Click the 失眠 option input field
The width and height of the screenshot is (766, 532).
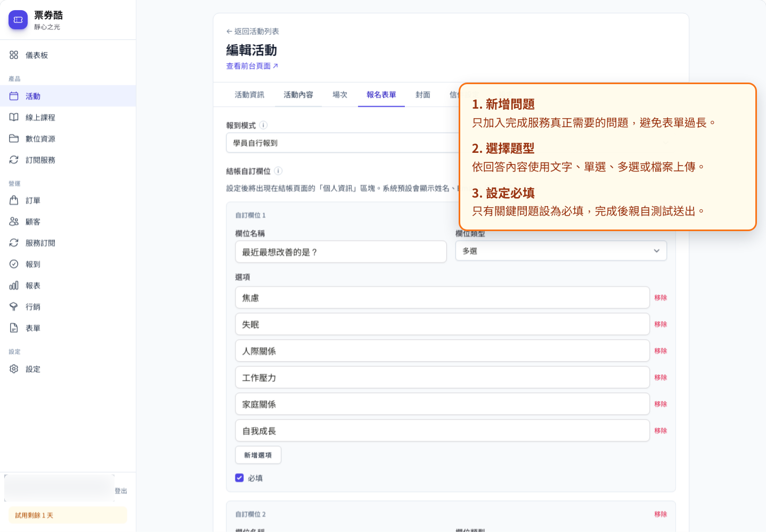click(442, 324)
